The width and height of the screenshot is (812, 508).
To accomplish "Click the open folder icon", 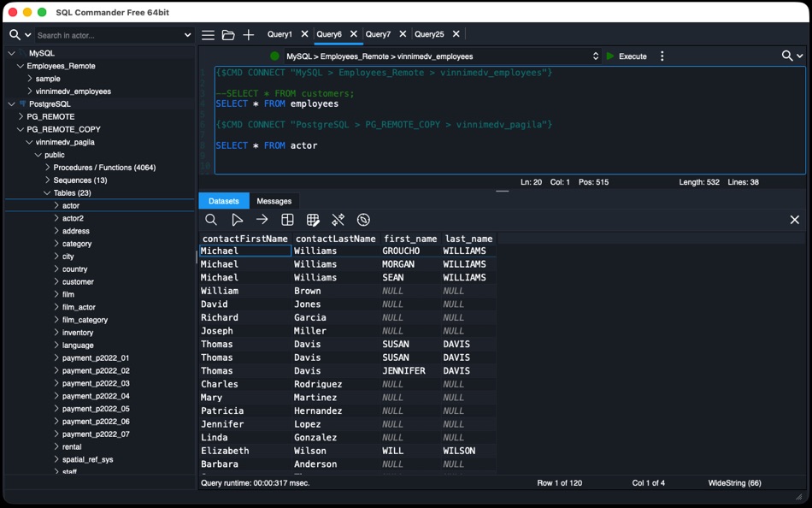I will point(228,35).
